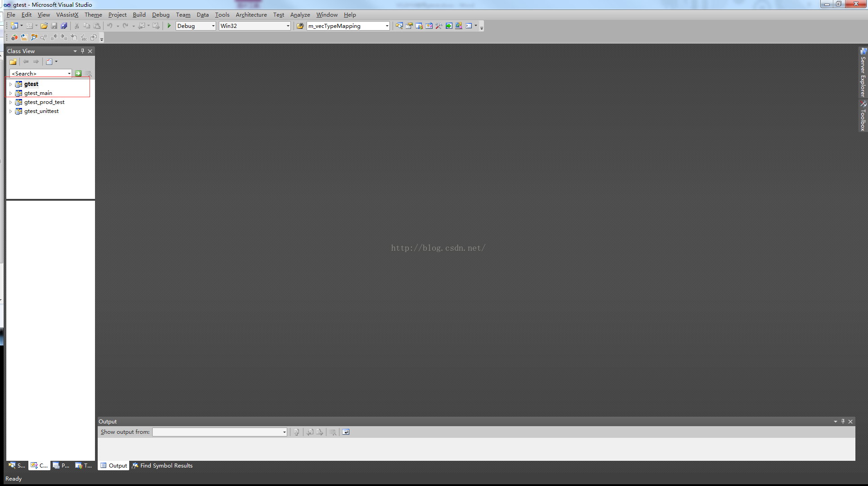Click the Copy icon in the toolbar
The image size is (868, 486).
(87, 26)
